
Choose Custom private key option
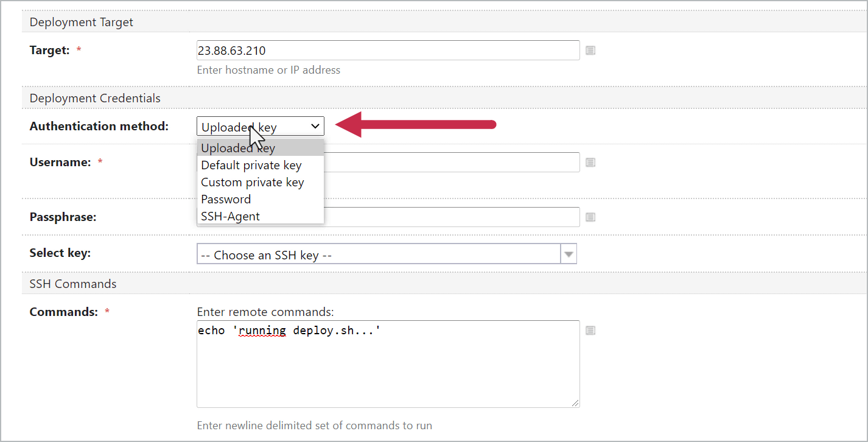(x=252, y=182)
